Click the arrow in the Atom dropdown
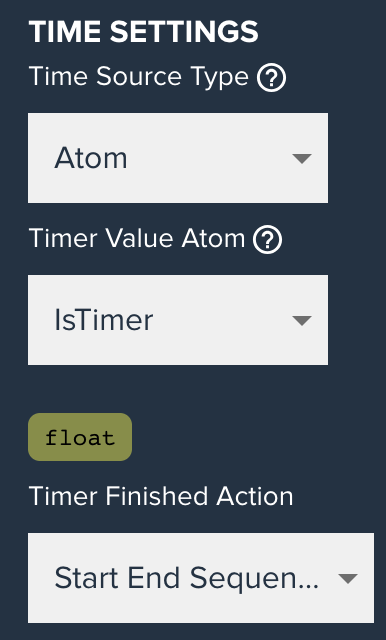 (x=302, y=158)
